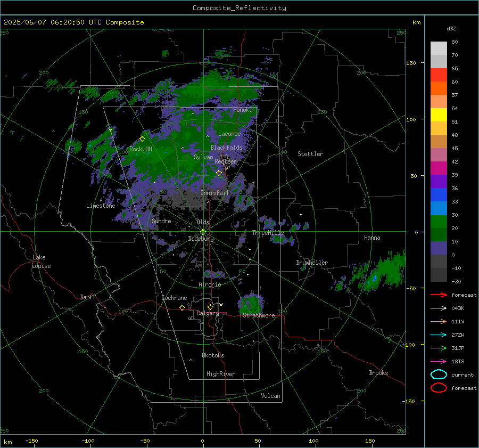
Task: Click the Didsbury label at radar center
Action: [201, 239]
